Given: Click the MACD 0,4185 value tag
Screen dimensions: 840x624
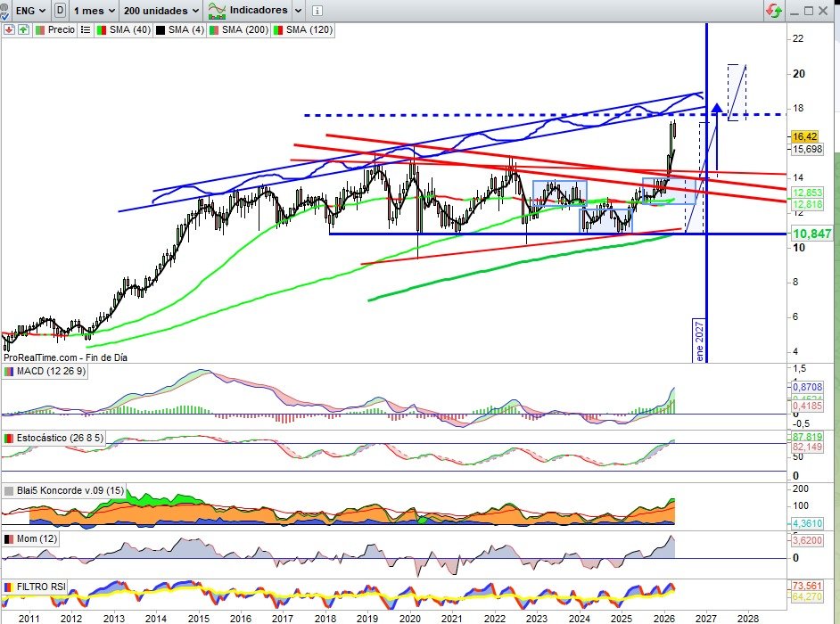Looking at the screenshot, I should tap(807, 406).
